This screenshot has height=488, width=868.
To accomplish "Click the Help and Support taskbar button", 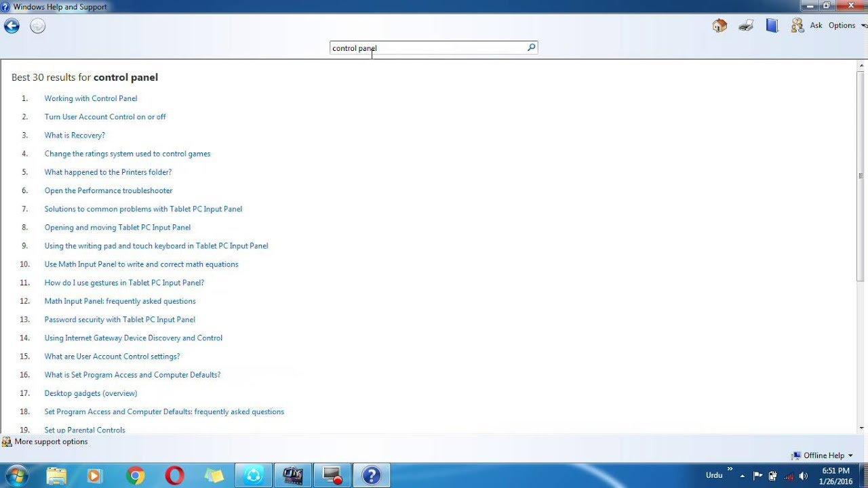I will (372, 476).
